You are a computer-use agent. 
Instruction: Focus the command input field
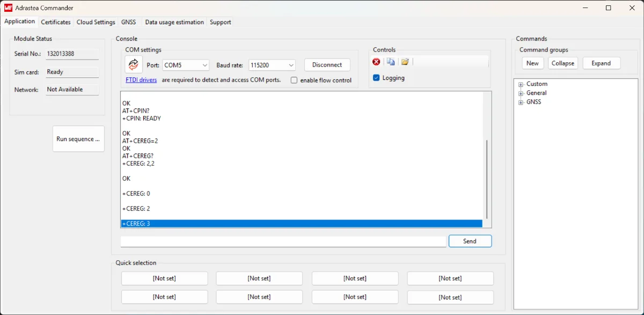[x=283, y=241]
